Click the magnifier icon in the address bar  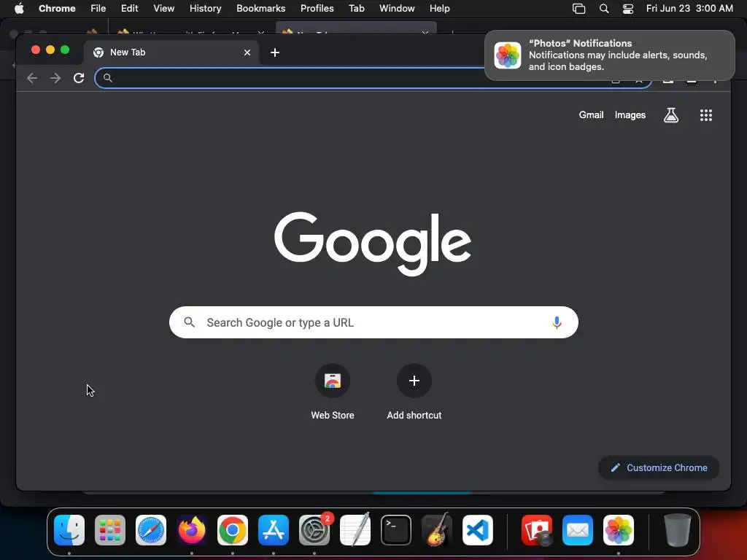pos(108,78)
